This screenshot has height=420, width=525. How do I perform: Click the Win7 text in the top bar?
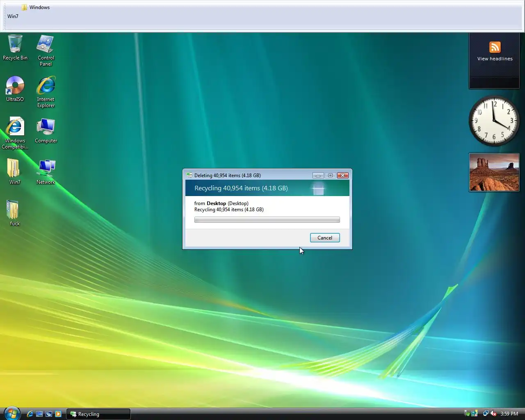click(13, 16)
